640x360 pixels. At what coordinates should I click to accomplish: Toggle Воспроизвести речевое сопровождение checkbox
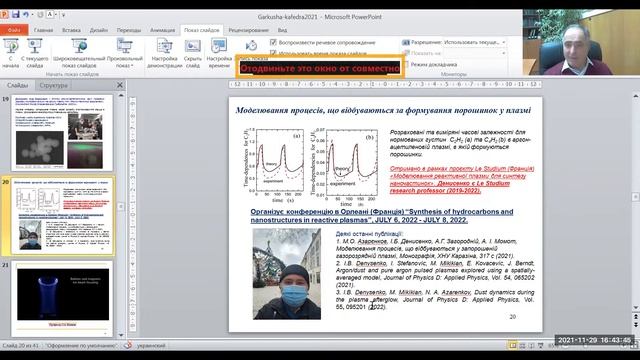click(x=273, y=42)
